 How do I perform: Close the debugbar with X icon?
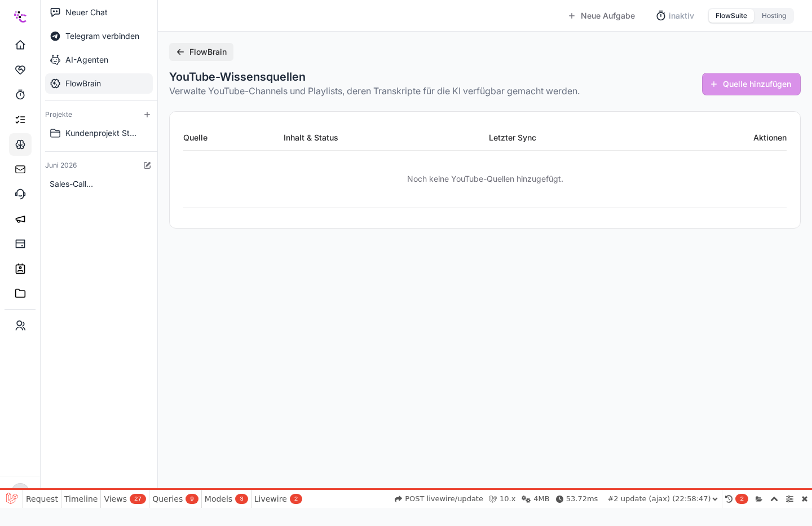tap(805, 499)
